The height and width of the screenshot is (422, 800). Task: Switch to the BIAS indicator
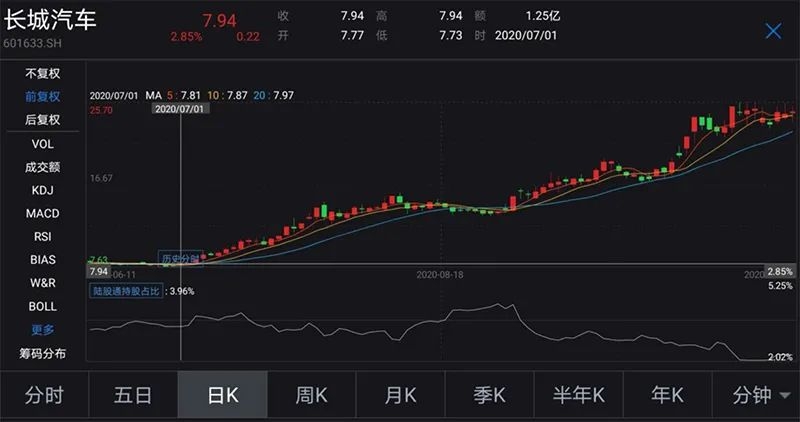(42, 260)
